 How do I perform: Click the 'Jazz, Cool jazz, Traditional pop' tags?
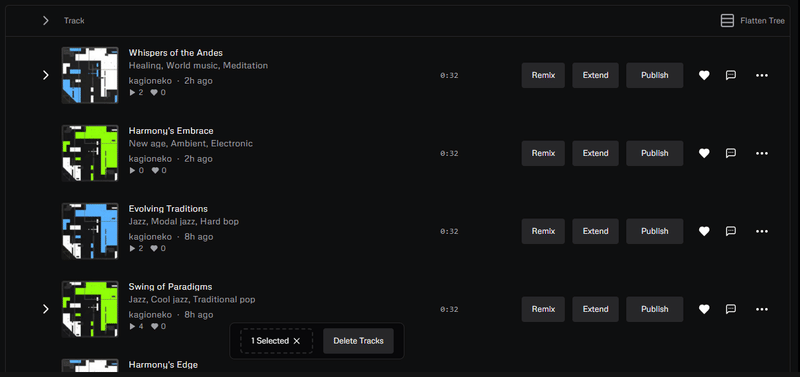(192, 299)
